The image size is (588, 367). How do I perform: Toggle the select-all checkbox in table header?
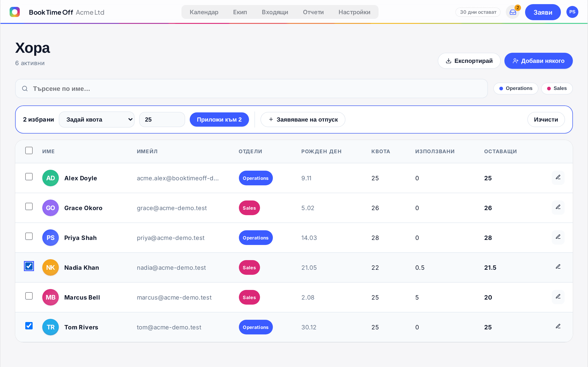click(29, 150)
